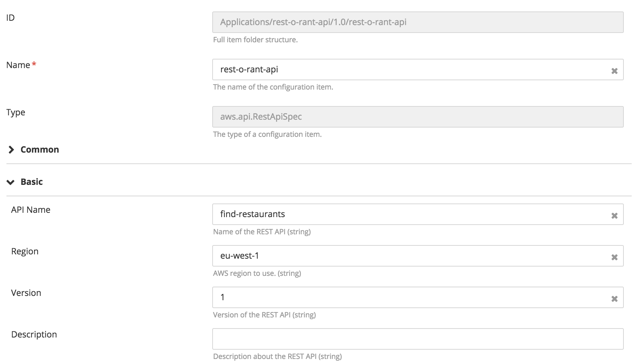Focus the Name input containing rest-o-rant-api

click(409, 70)
